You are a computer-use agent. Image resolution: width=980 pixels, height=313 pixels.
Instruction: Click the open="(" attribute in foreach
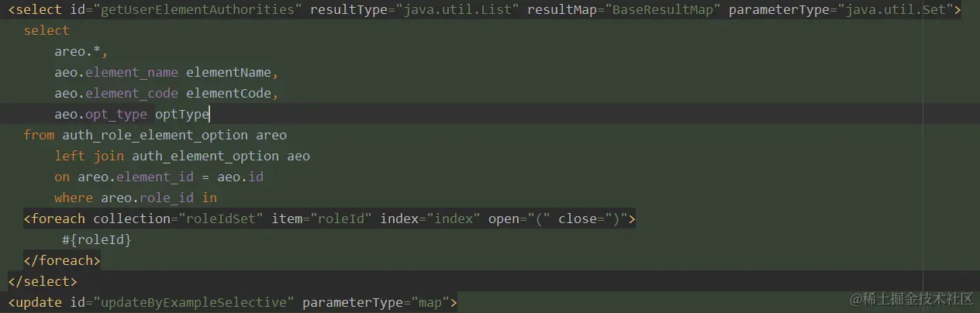[x=519, y=218]
